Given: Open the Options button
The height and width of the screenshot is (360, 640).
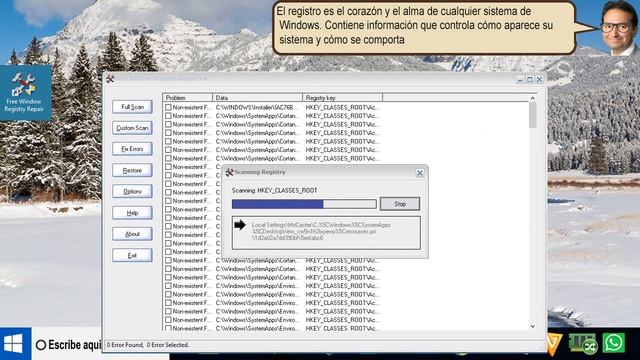Looking at the screenshot, I should pyautogui.click(x=132, y=191).
